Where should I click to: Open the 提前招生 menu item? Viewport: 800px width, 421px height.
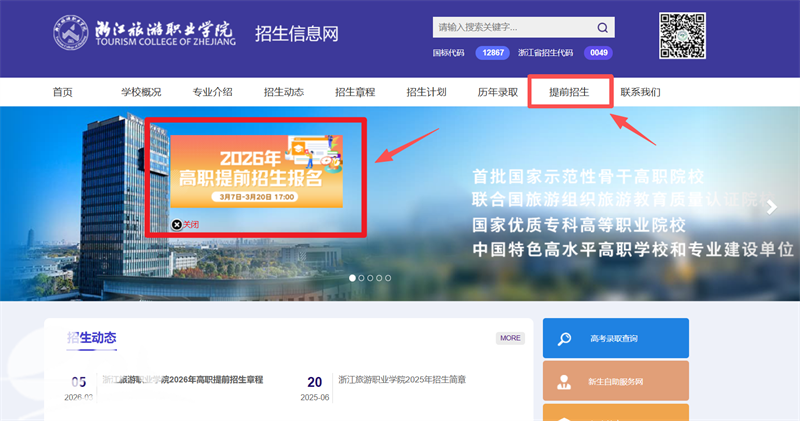coord(568,92)
